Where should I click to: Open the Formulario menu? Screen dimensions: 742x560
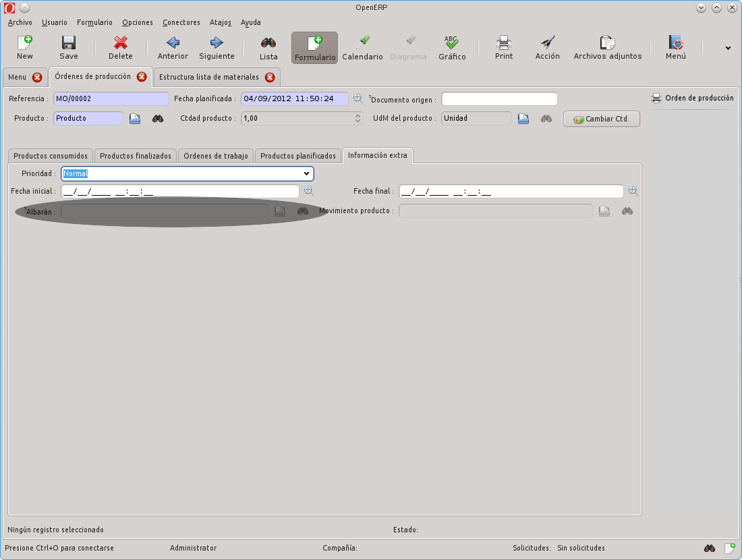pos(94,22)
